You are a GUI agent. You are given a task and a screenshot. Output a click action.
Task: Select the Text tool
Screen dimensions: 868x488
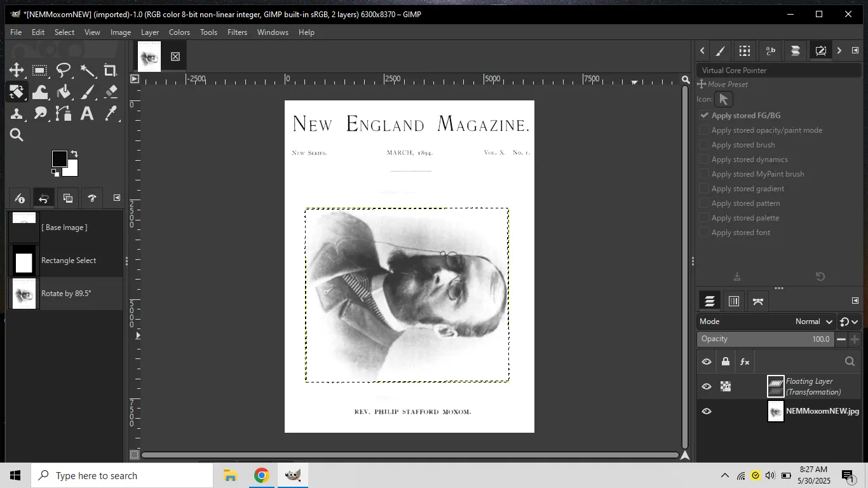click(87, 113)
